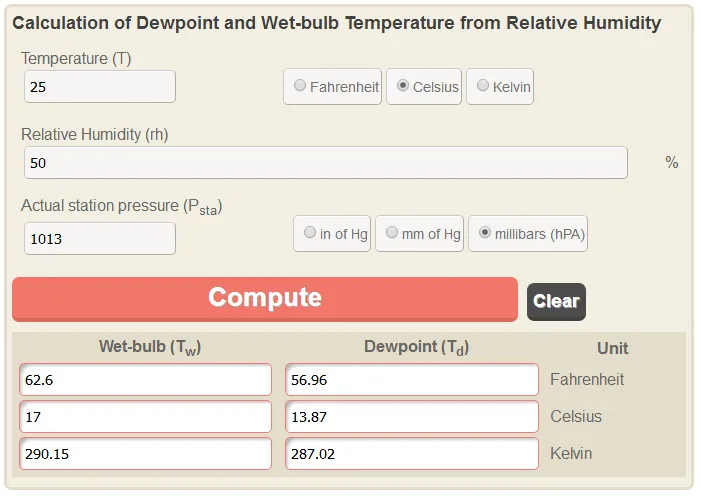The height and width of the screenshot is (496, 701).
Task: Click the red Compute button
Action: pos(265,299)
